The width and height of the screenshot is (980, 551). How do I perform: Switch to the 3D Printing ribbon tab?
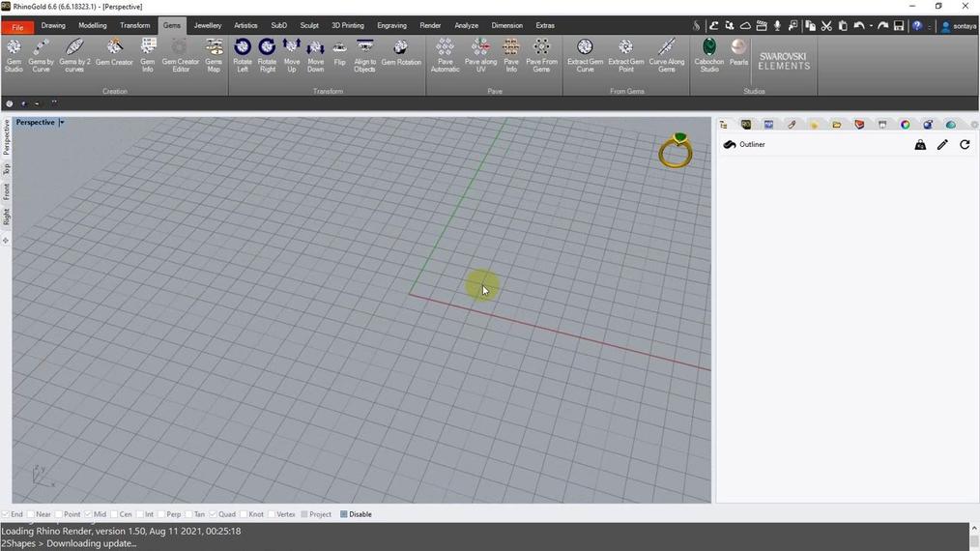pyautogui.click(x=348, y=26)
